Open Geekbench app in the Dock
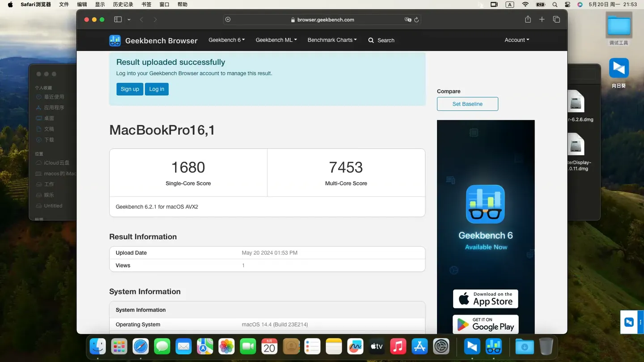The width and height of the screenshot is (644, 362). (493, 347)
